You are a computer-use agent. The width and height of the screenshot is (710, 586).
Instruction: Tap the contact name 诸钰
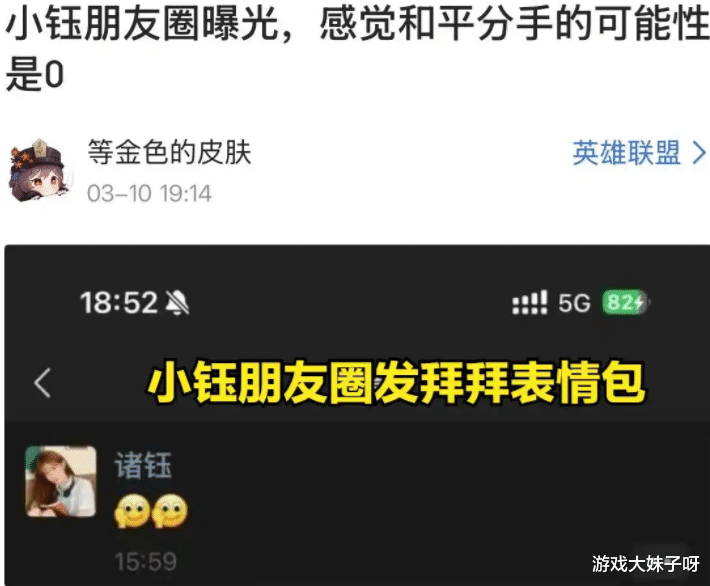(143, 465)
